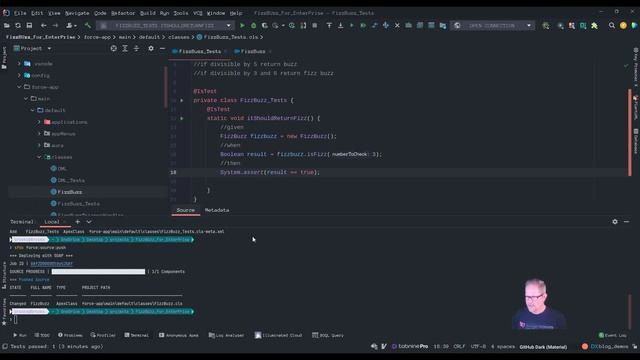Click the editor vertical scrollbar

[x=630, y=133]
